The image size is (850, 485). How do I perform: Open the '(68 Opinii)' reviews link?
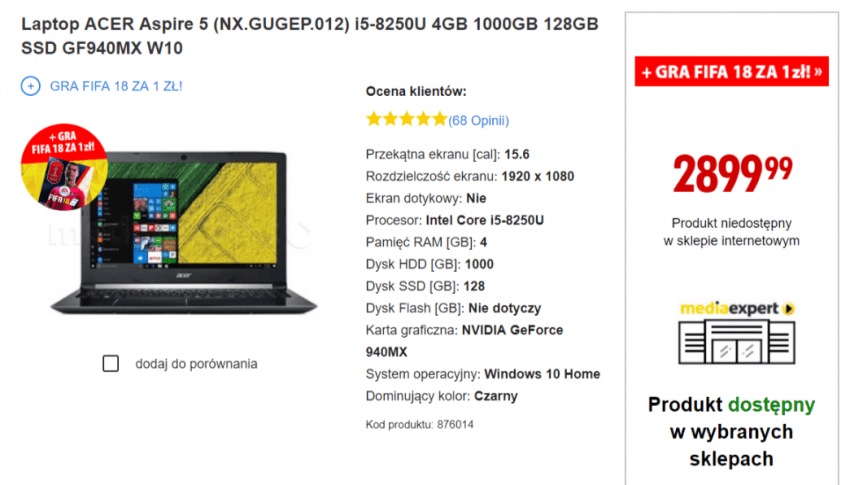click(x=479, y=120)
